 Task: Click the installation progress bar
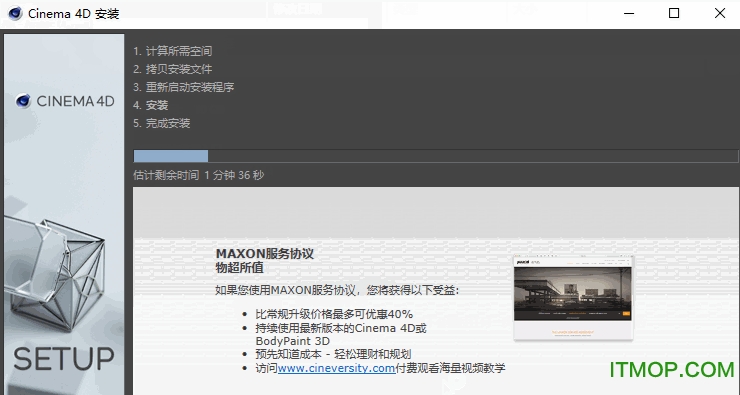coord(436,156)
